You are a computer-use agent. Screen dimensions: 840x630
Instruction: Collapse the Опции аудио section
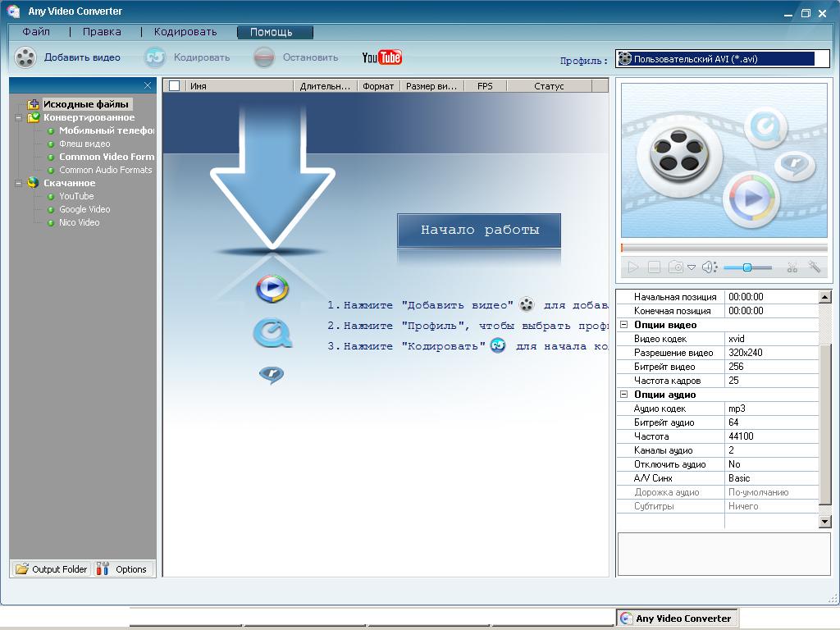click(623, 395)
